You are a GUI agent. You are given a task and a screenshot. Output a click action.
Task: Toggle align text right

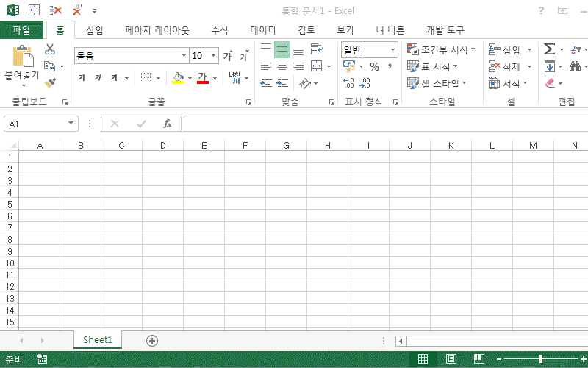tap(298, 66)
